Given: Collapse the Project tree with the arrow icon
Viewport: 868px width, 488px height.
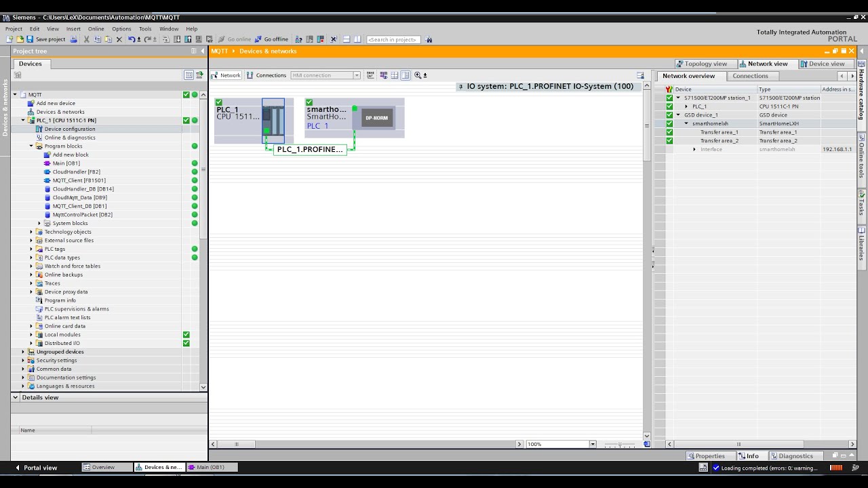Looking at the screenshot, I should pyautogui.click(x=202, y=52).
